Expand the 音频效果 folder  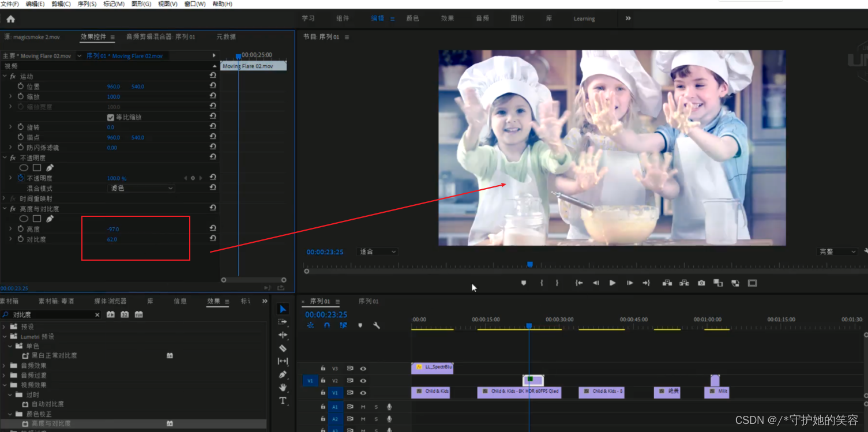click(5, 366)
